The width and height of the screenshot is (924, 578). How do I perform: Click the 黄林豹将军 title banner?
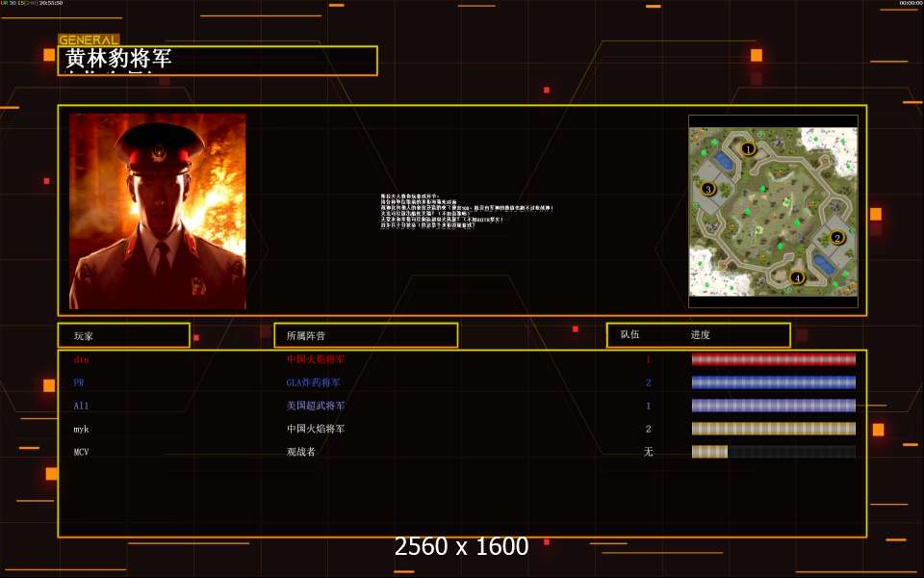(x=218, y=60)
